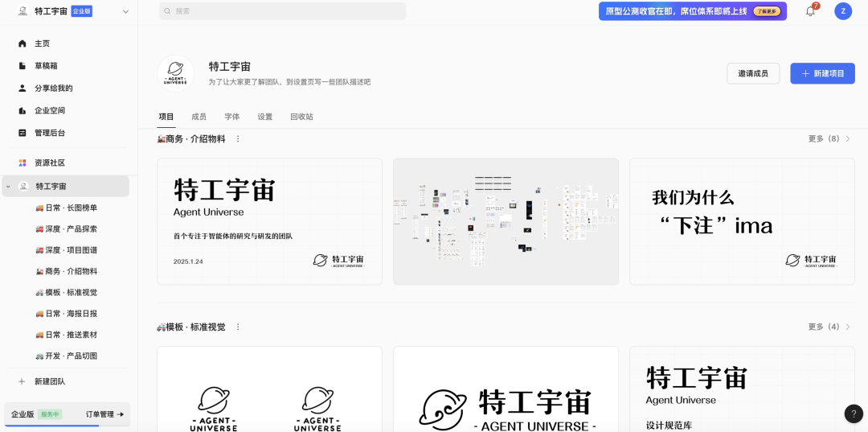Open the 特工宇宙 2025.1.24 file thumbnail
Viewport: 868px width, 432px height.
click(269, 221)
